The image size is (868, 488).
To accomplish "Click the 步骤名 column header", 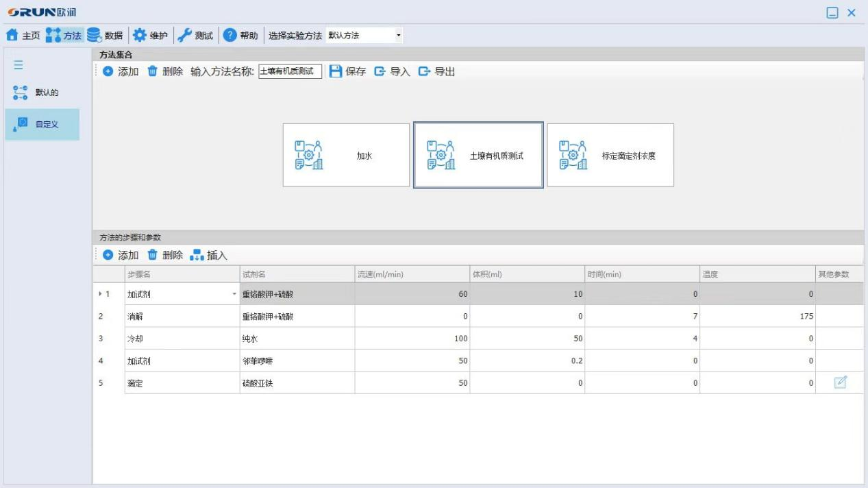I will (182, 274).
